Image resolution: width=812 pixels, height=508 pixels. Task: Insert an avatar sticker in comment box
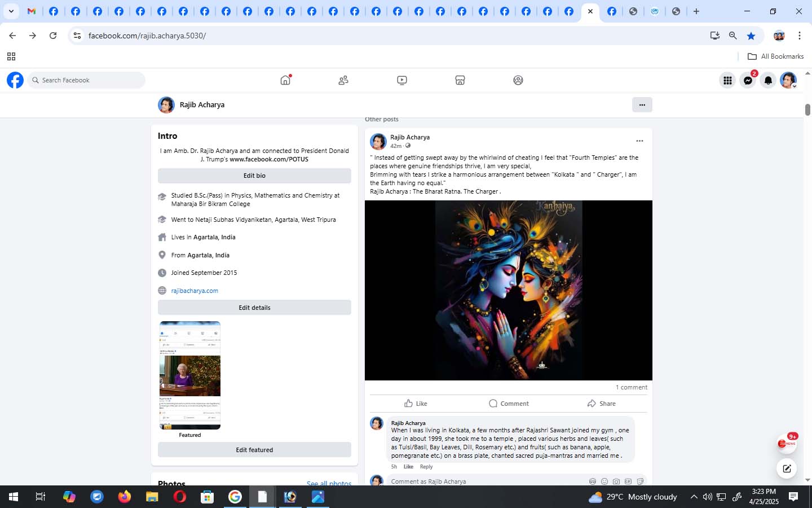click(593, 481)
